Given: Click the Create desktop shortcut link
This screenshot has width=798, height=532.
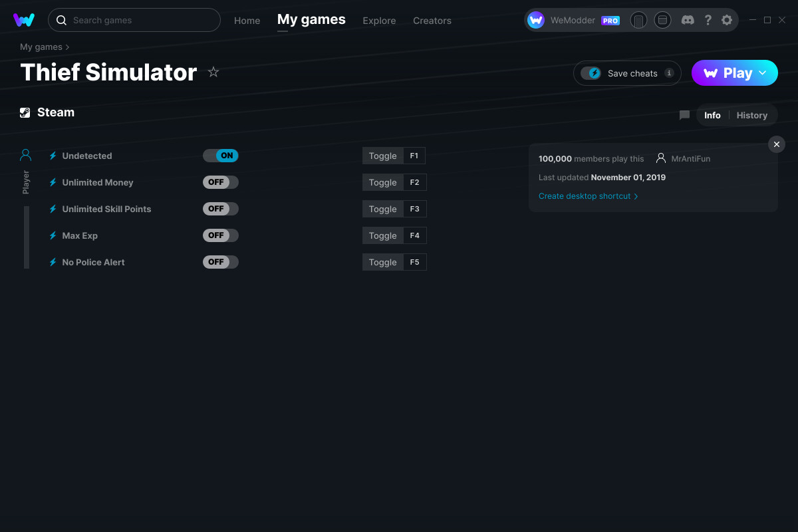Looking at the screenshot, I should point(589,196).
